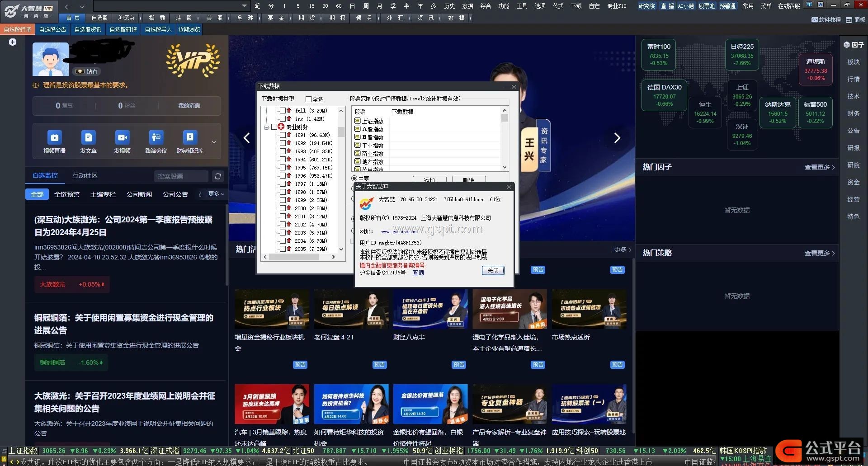This screenshot has height=466, width=868.
Task: Close the 下载数据 dialog with X
Action: click(x=514, y=86)
